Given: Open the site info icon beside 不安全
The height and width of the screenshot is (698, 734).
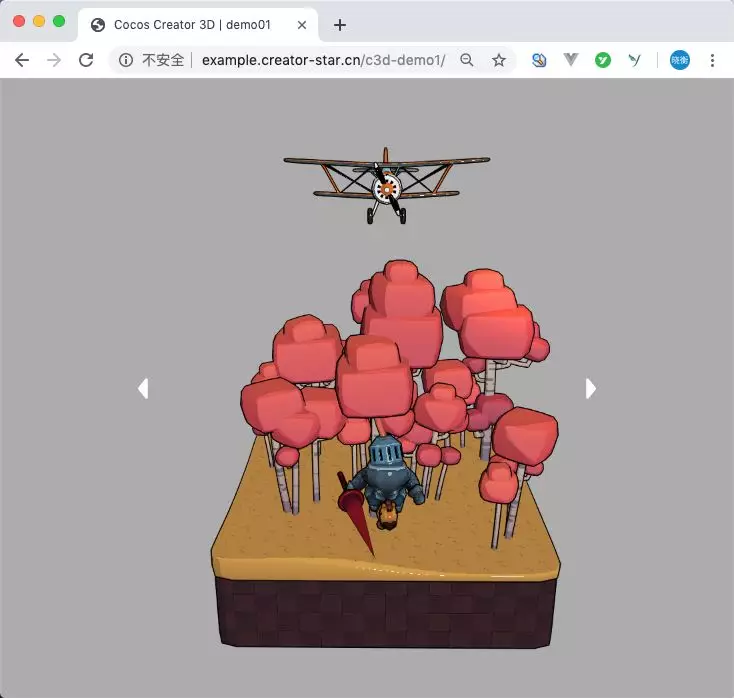Looking at the screenshot, I should tap(125, 60).
